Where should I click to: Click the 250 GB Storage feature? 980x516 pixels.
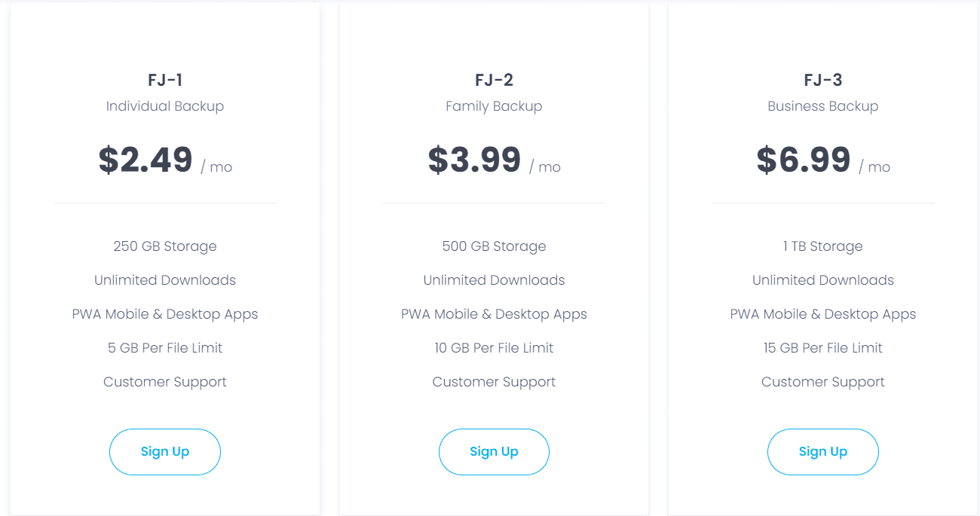164,246
